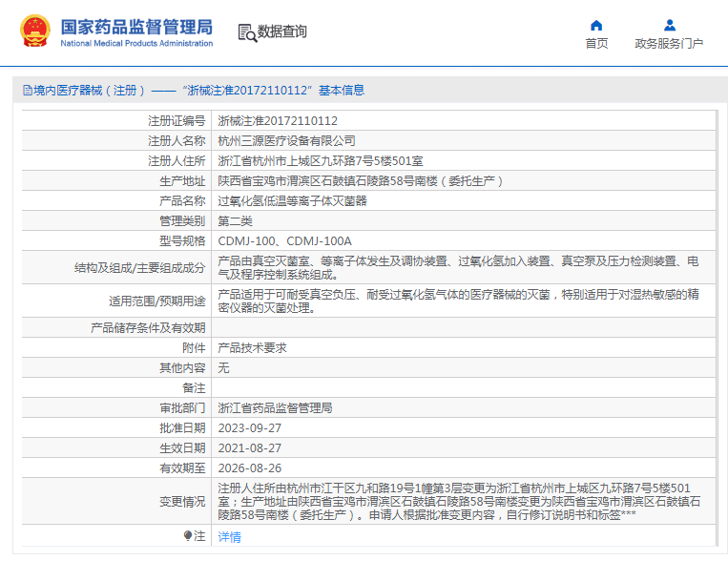Click the 生产地址 label

click(182, 180)
